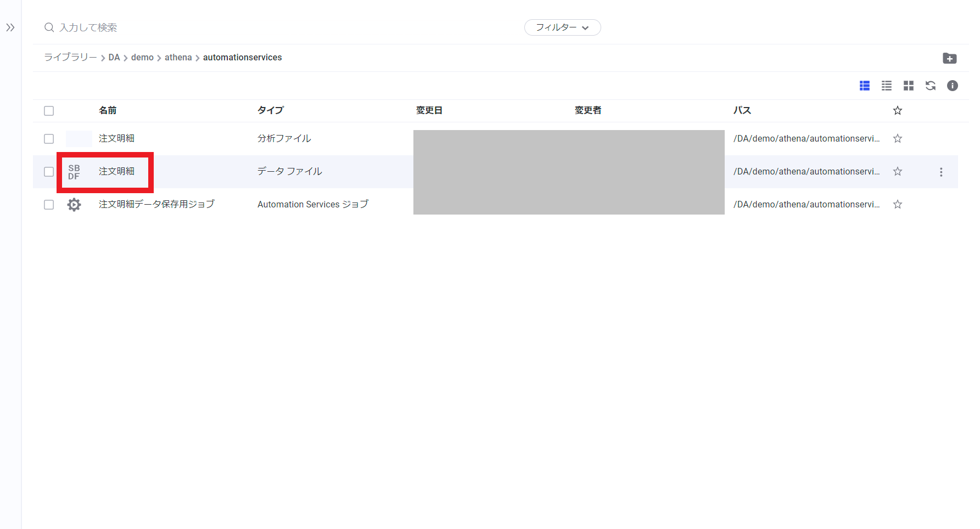Favorite 注文明細データ保存用ジョブ with star
Image resolution: width=980 pixels, height=529 pixels.
coord(898,204)
